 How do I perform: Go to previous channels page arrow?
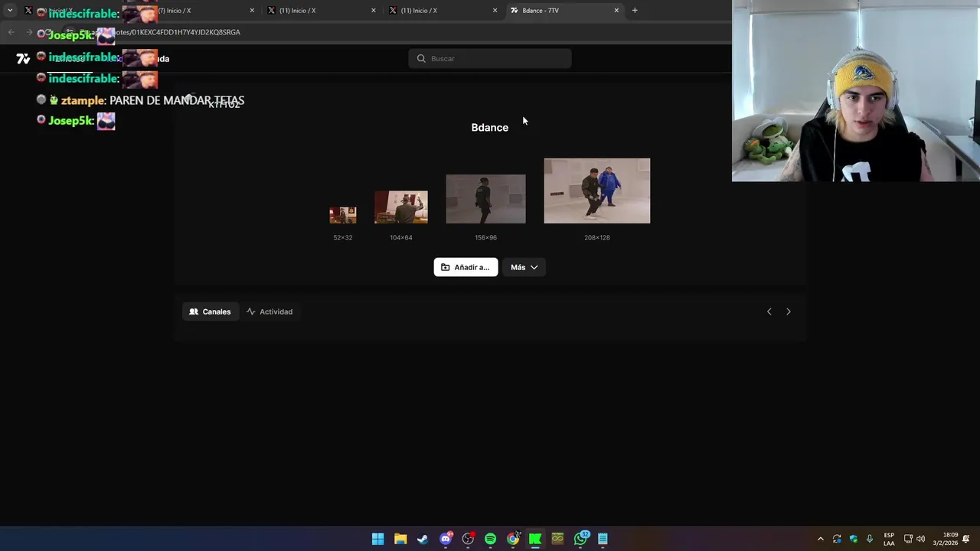click(x=769, y=311)
